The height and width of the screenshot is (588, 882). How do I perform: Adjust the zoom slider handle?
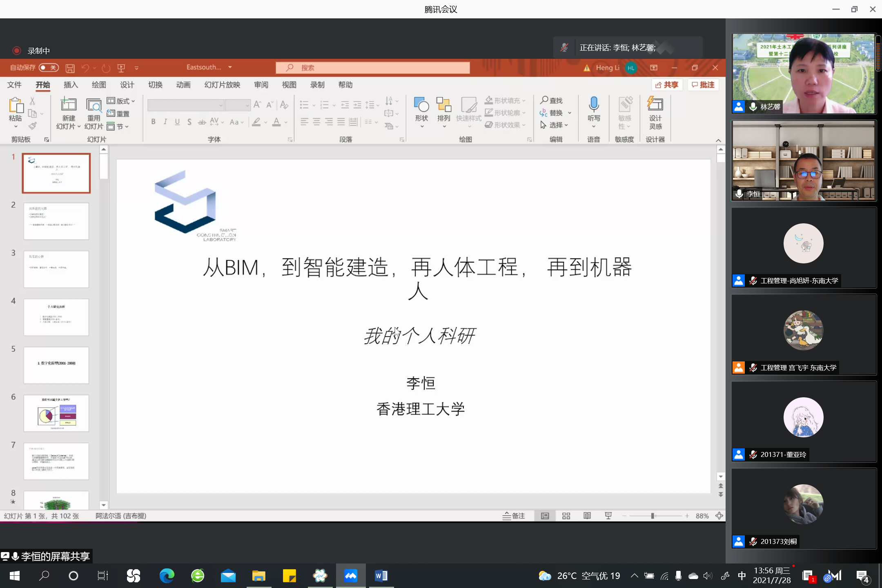[x=653, y=516]
